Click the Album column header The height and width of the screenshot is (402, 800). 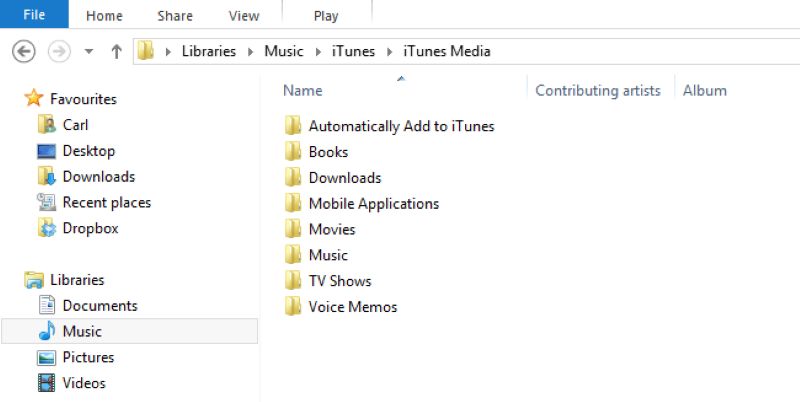[x=705, y=90]
